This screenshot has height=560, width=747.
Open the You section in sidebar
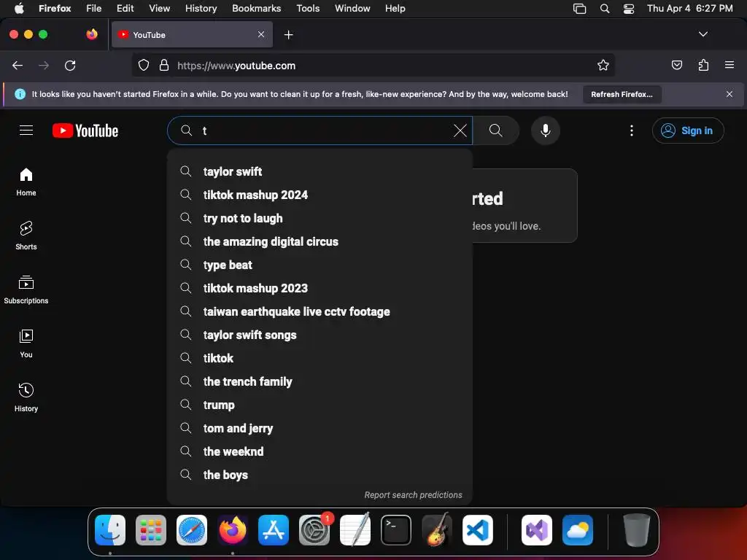click(26, 344)
